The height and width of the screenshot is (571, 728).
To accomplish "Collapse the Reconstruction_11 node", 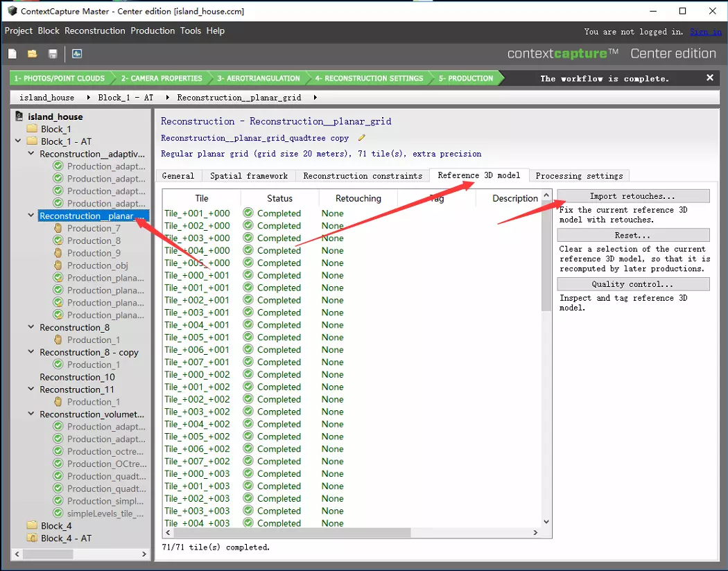I will pyautogui.click(x=31, y=389).
